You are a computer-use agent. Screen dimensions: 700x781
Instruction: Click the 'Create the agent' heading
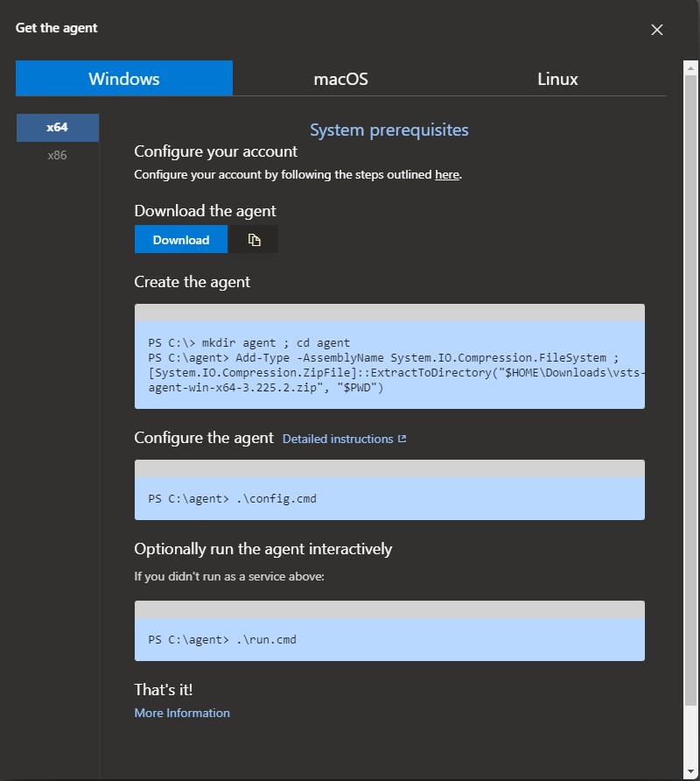click(192, 282)
